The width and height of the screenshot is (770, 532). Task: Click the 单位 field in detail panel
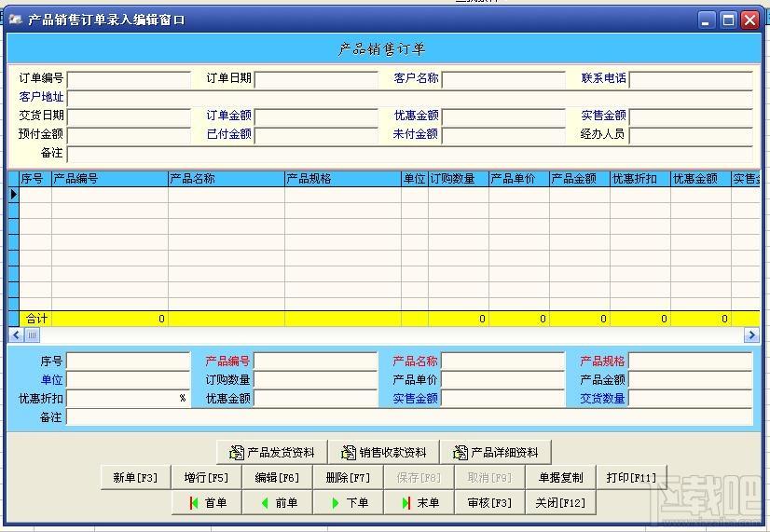coord(128,380)
